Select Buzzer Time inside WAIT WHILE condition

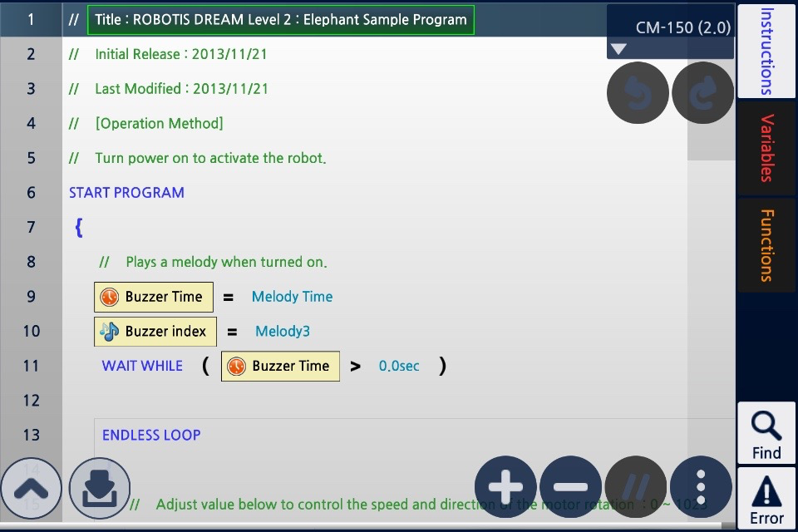tap(280, 366)
